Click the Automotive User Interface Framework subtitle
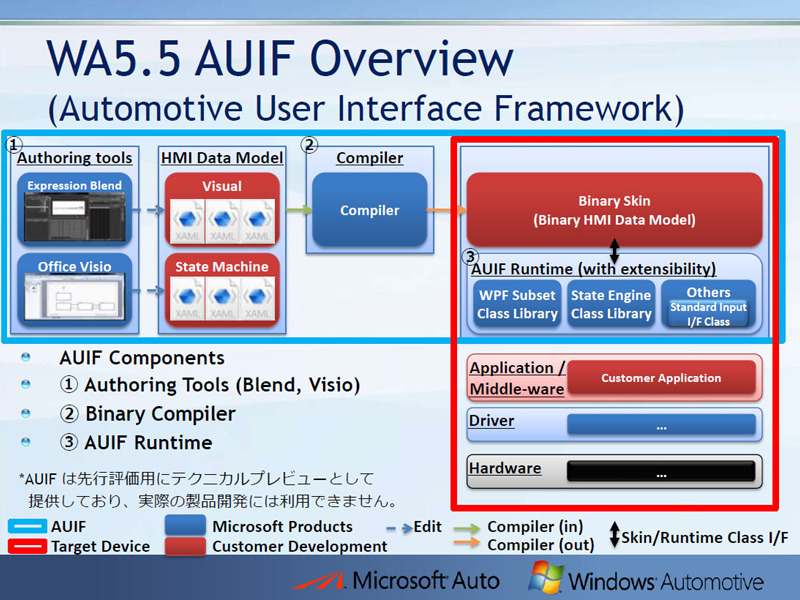The width and height of the screenshot is (800, 600). [366, 109]
